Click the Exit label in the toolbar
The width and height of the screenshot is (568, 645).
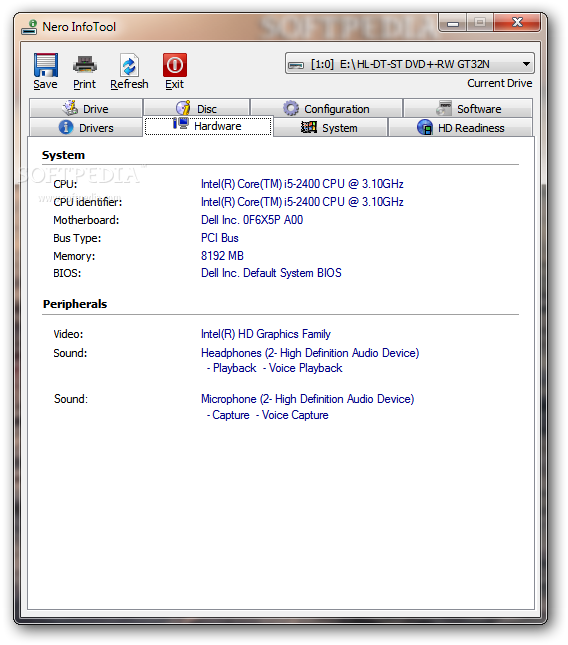(175, 84)
